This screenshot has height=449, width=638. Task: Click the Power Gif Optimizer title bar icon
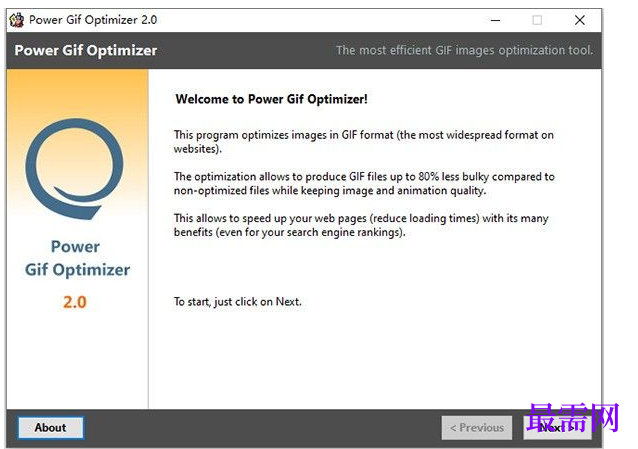[17, 20]
